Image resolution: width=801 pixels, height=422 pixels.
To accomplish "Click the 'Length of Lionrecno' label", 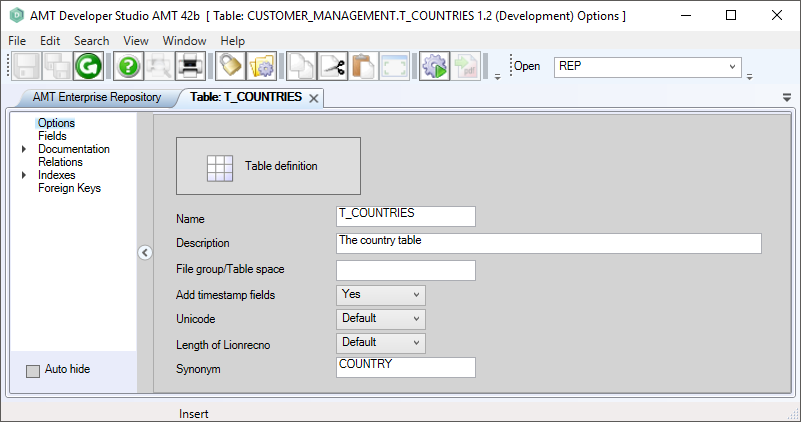I will coord(223,345).
